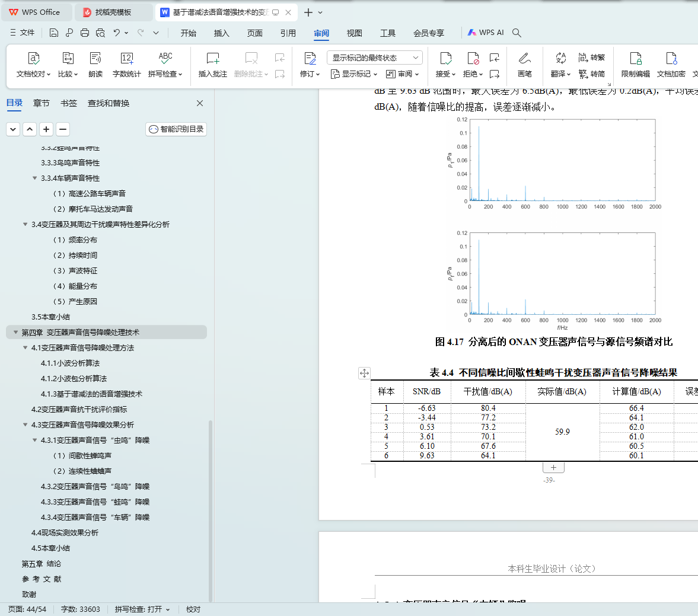698x616 pixels.
Task: Switch to the 视图 ribbon tab
Action: tap(355, 33)
